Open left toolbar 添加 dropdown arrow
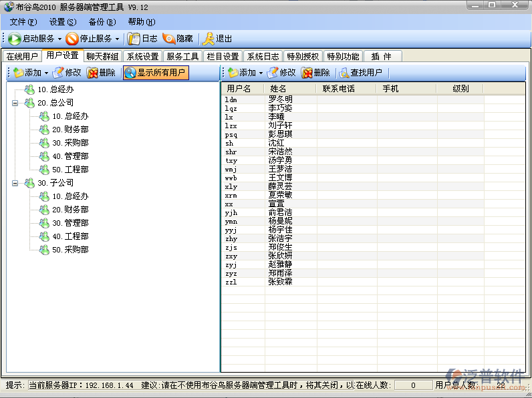Viewport: 532px width, 398px height. click(46, 73)
